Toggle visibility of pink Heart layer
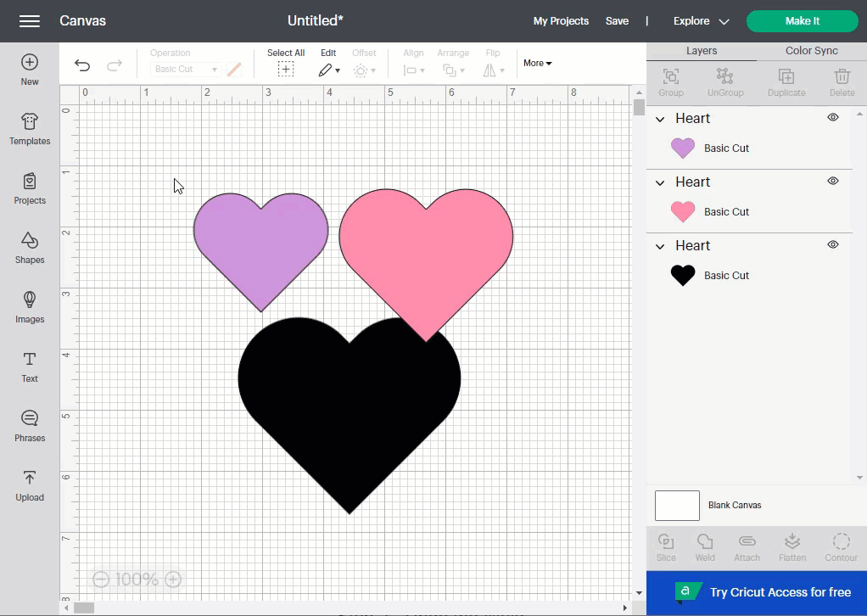 833,182
